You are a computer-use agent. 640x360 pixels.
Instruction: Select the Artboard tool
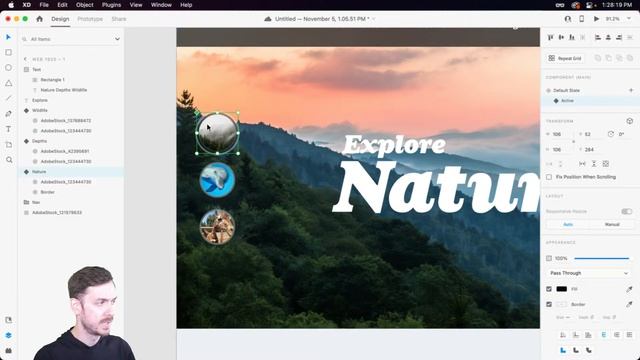9,144
